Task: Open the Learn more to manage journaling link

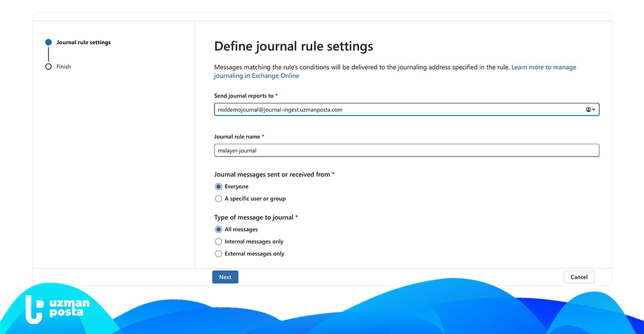Action: (543, 67)
